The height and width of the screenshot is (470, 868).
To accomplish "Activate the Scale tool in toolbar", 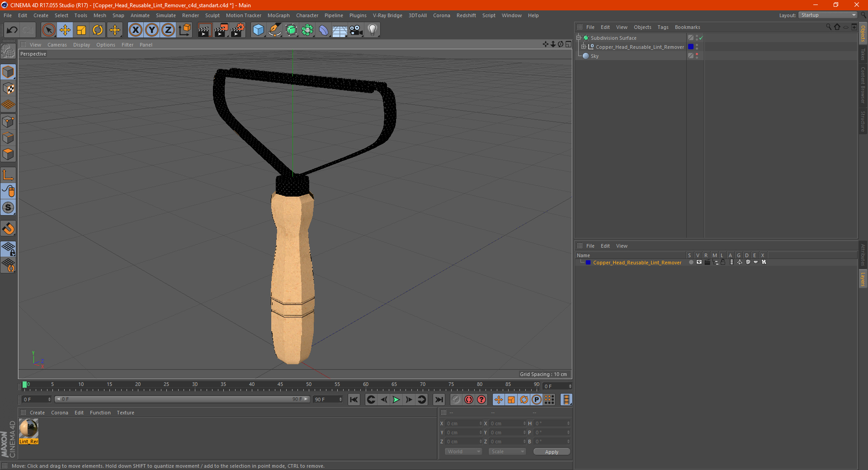I will 81,30.
